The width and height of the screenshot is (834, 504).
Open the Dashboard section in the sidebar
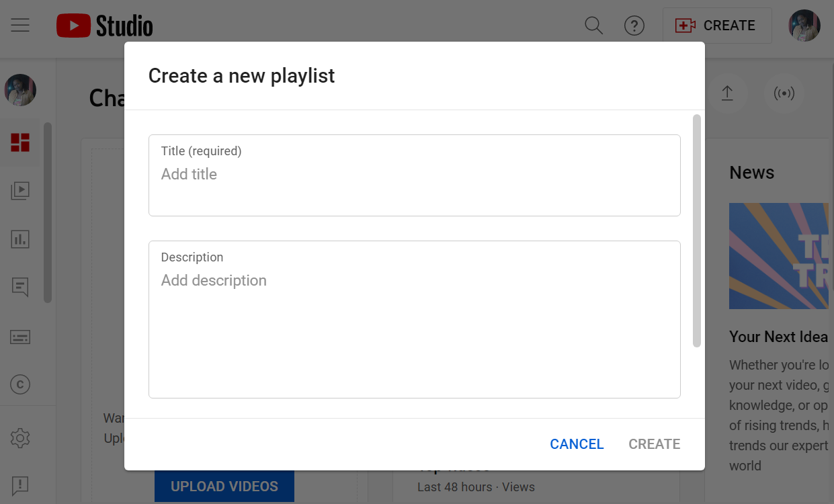(20, 142)
